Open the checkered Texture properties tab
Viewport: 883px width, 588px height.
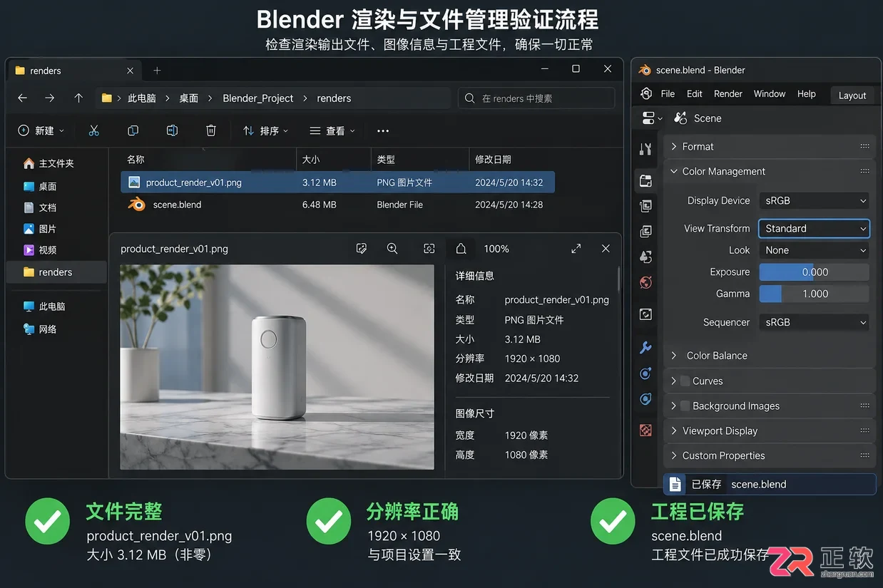click(645, 430)
